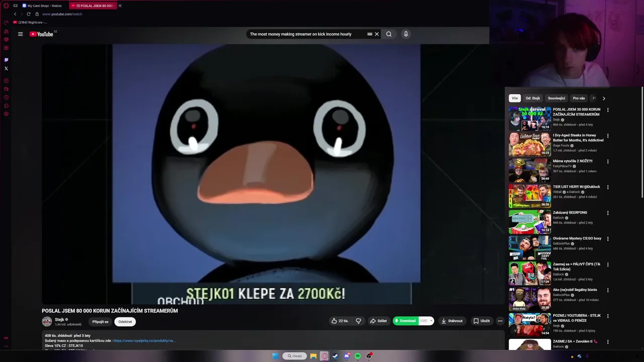This screenshot has width=644, height=362.
Task: Reload the current page
Action: pyautogui.click(x=28, y=14)
